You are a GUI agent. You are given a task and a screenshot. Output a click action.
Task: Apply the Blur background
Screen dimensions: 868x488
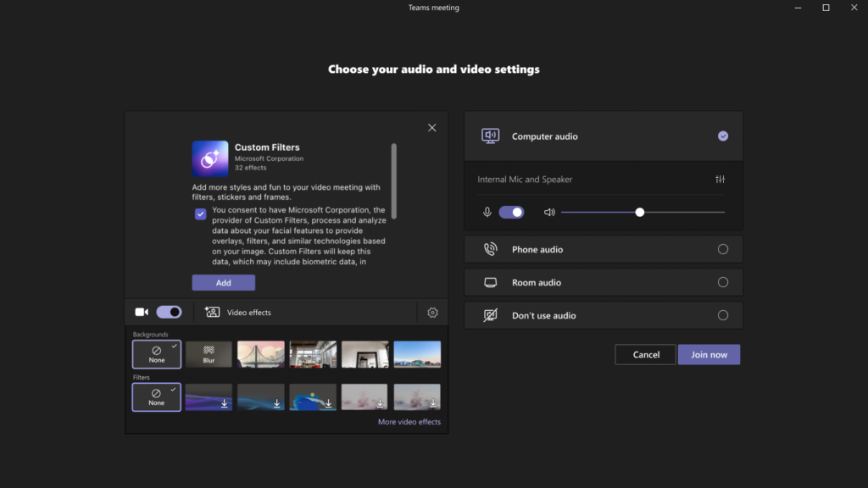pos(209,354)
